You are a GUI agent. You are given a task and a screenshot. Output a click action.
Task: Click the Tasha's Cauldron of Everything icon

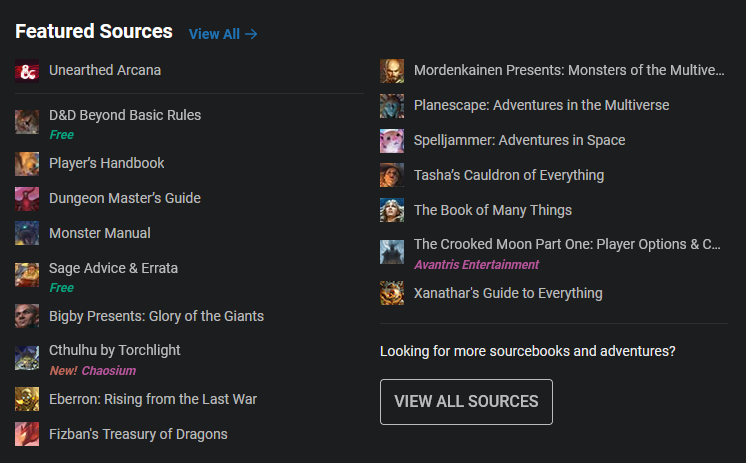[392, 175]
